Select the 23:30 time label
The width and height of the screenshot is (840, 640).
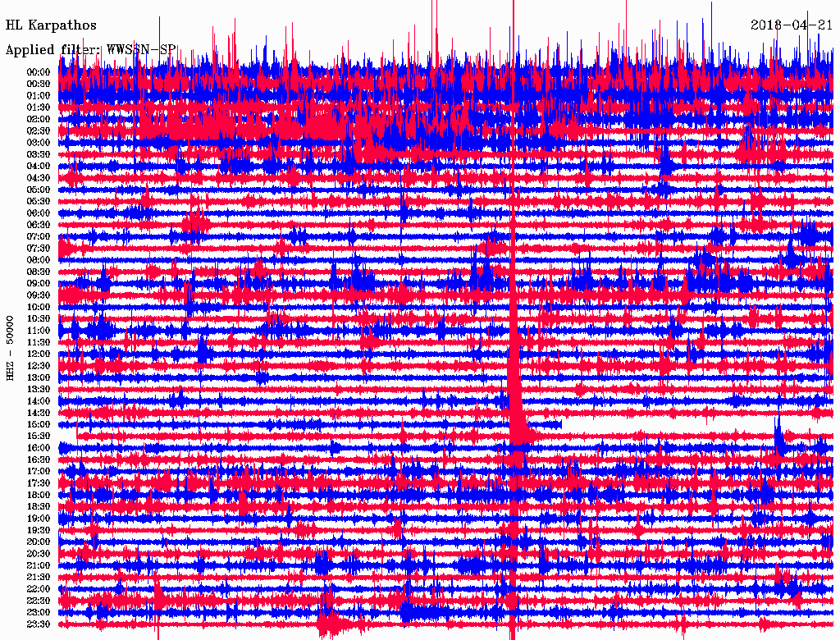coord(38,624)
